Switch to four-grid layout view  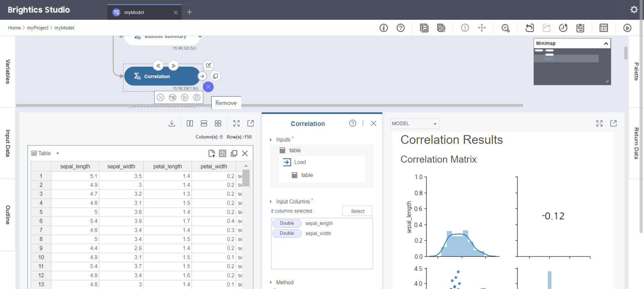(x=218, y=123)
